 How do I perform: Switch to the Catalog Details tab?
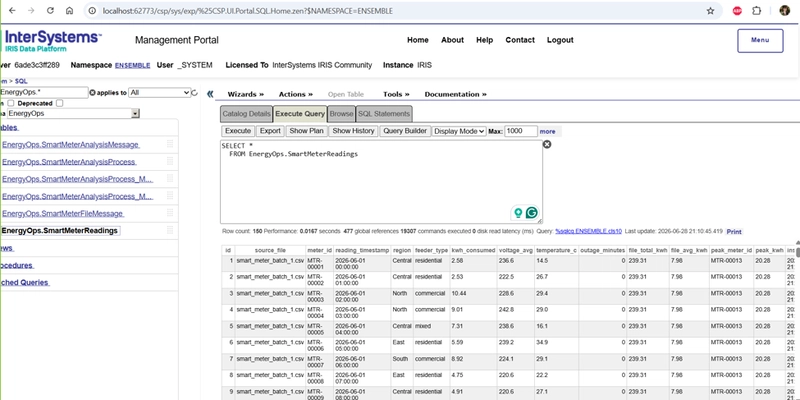(x=246, y=114)
